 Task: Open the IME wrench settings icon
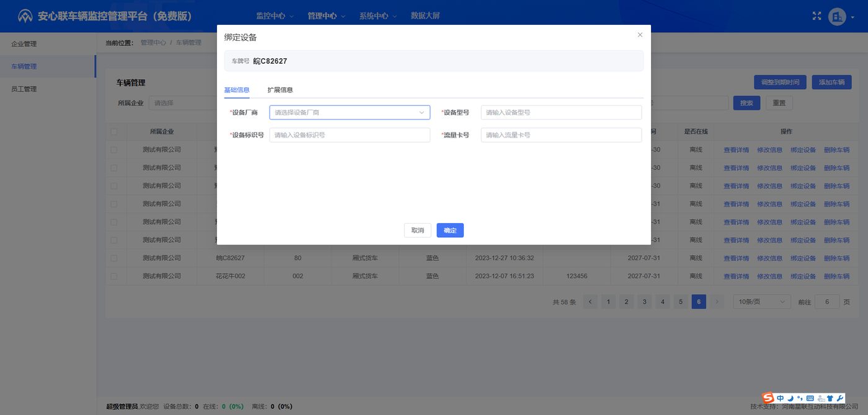[840, 398]
